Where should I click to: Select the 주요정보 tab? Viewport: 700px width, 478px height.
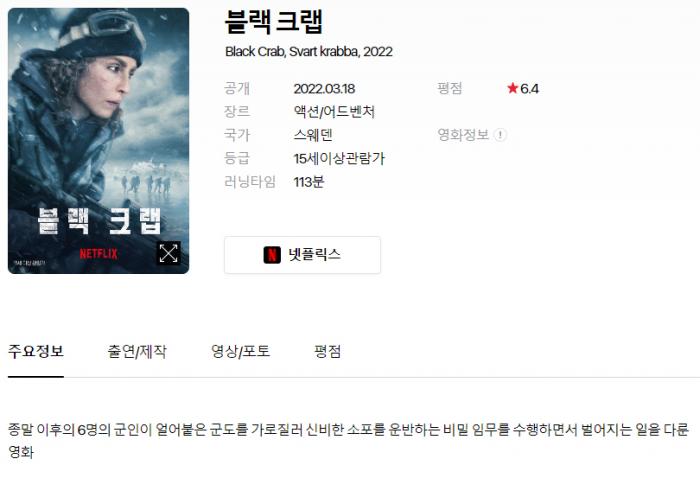(x=36, y=352)
